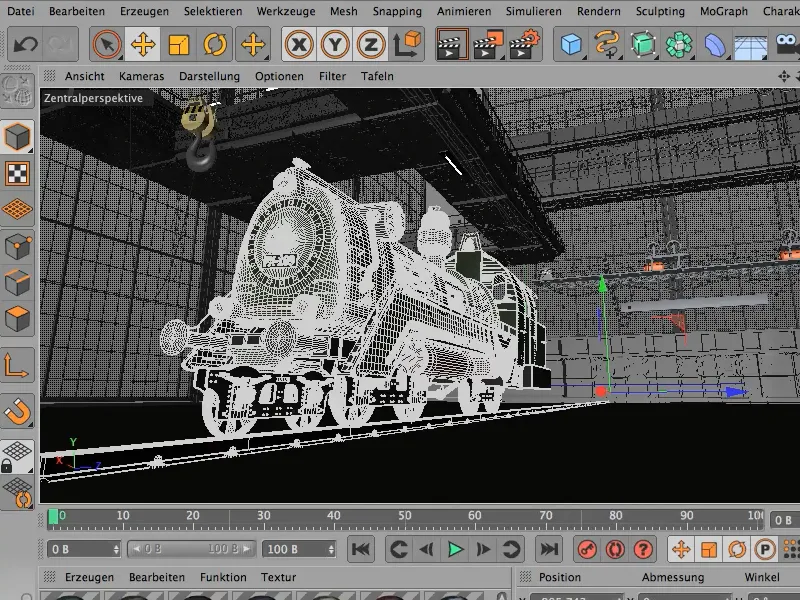The width and height of the screenshot is (800, 600).
Task: Switch to Polygons mode icon
Action: pos(17,319)
